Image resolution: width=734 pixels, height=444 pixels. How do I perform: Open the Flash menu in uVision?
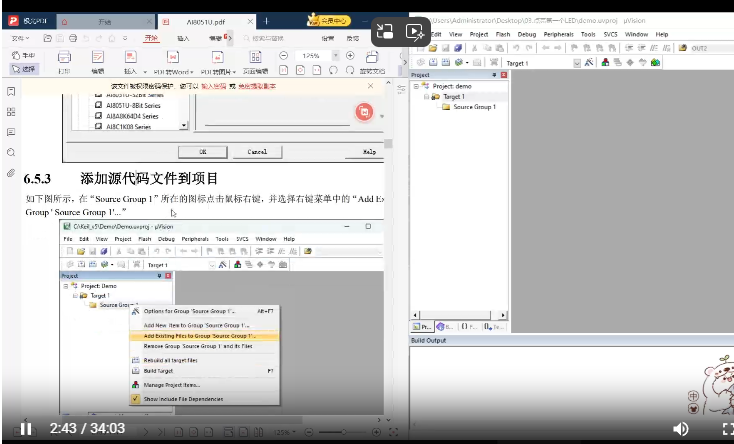tap(503, 34)
